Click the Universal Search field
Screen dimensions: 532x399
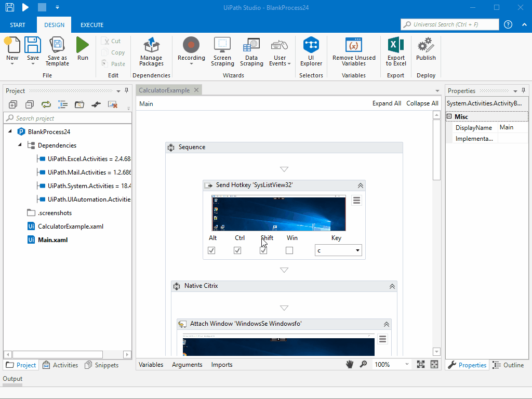coord(449,24)
